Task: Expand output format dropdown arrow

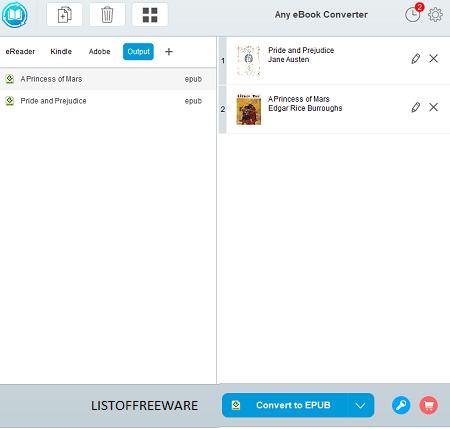Action: (x=360, y=405)
